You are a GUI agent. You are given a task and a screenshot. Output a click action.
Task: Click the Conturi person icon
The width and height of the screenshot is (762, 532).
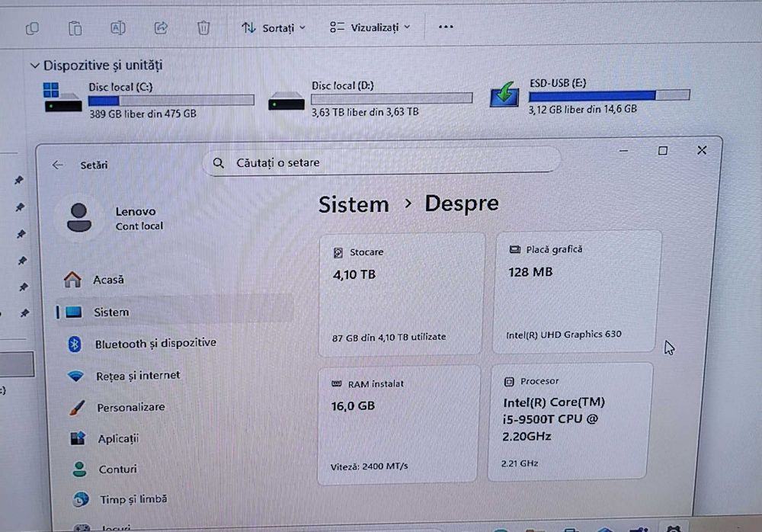point(79,470)
